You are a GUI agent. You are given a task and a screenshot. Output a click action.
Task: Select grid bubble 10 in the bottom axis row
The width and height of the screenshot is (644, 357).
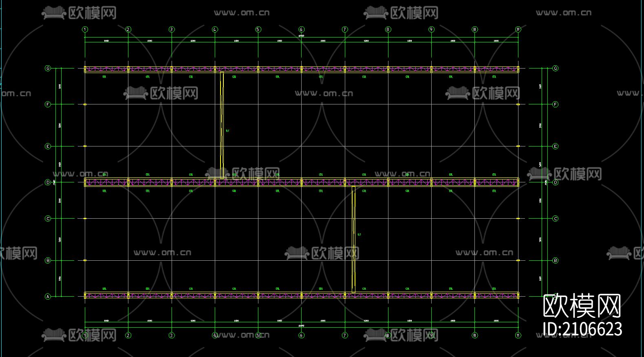pyautogui.click(x=474, y=335)
